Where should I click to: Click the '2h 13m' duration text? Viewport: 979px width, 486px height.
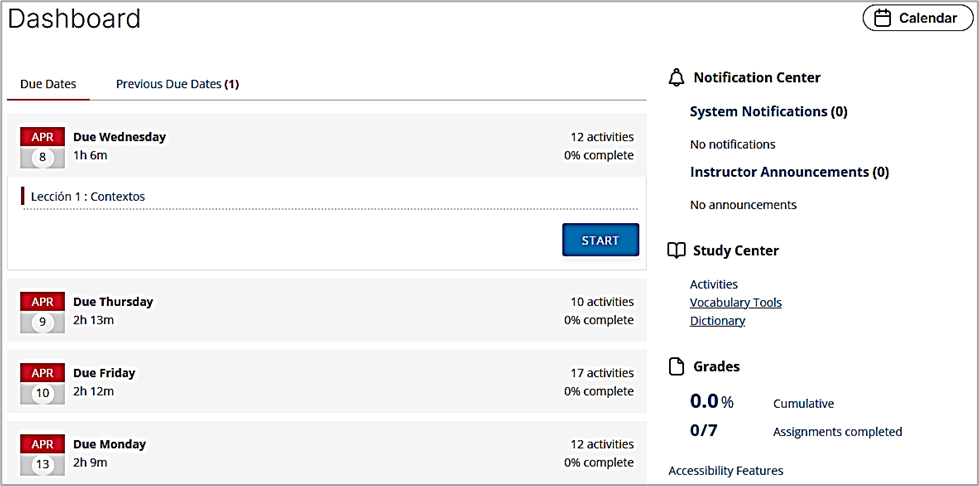(x=94, y=320)
